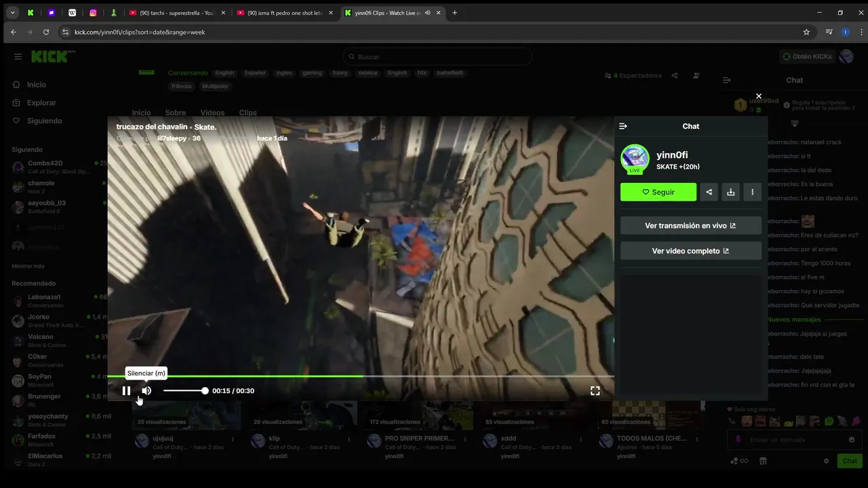868x488 pixels.
Task: Open a new browser tab
Action: (454, 13)
